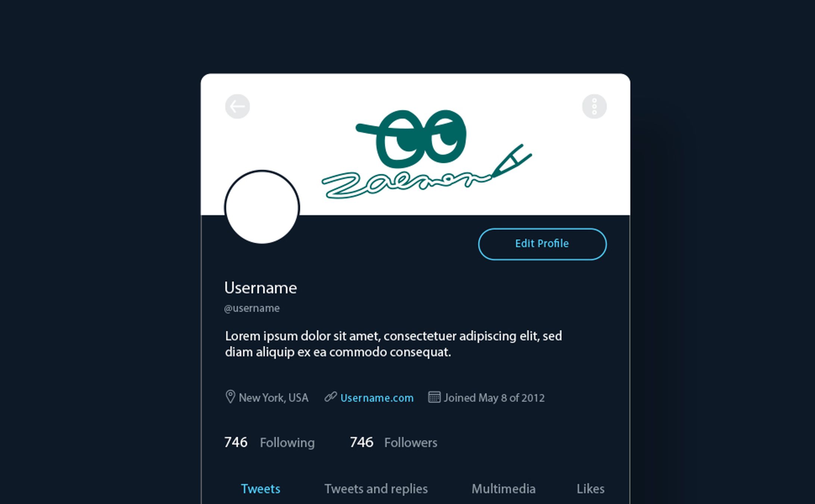This screenshot has height=504, width=815.
Task: Click the New York, USA location text
Action: 274,398
